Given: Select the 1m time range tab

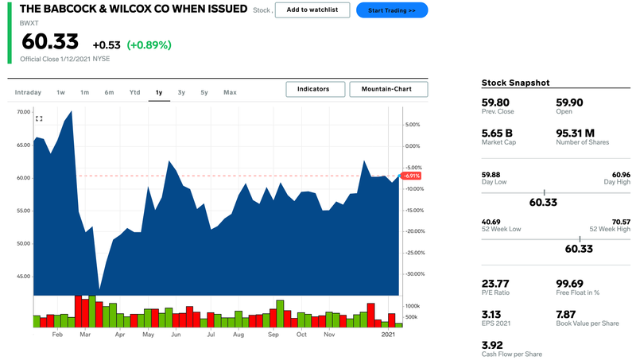Looking at the screenshot, I should pos(84,92).
